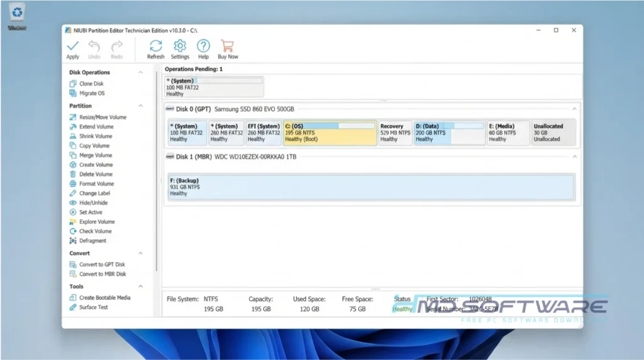Collapse Disk 1 (MBR) panel
Viewport: 644px width, 360px height.
pyautogui.click(x=574, y=157)
